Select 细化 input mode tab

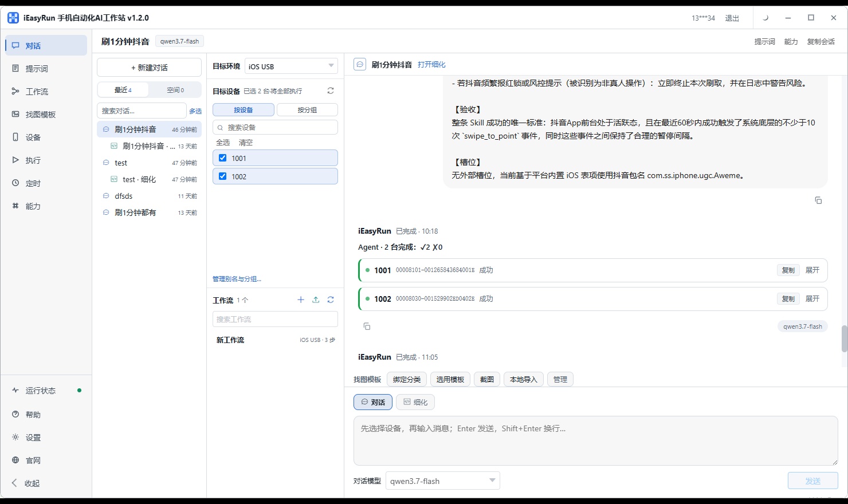tap(415, 402)
